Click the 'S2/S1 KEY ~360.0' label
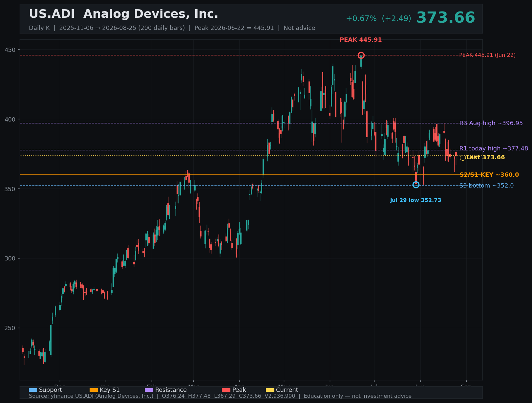 [489, 175]
